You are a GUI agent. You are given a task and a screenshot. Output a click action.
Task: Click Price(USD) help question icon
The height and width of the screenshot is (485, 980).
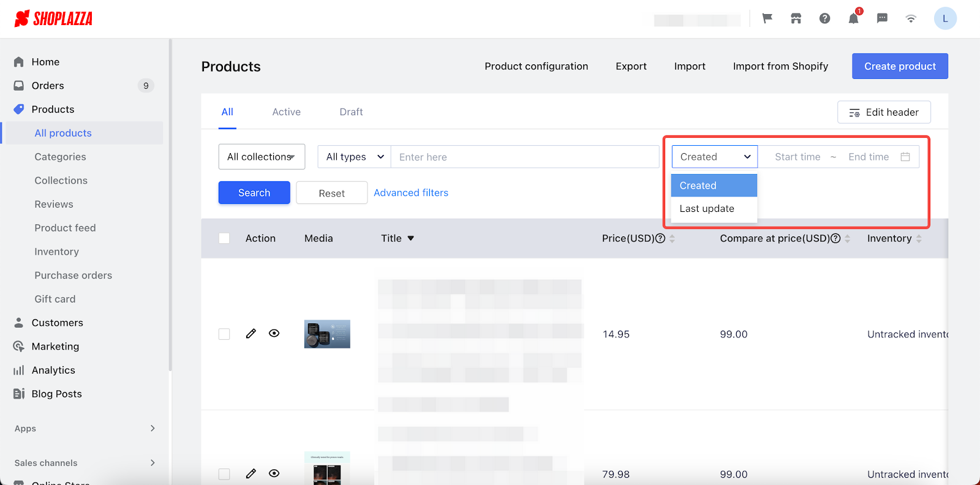point(660,239)
